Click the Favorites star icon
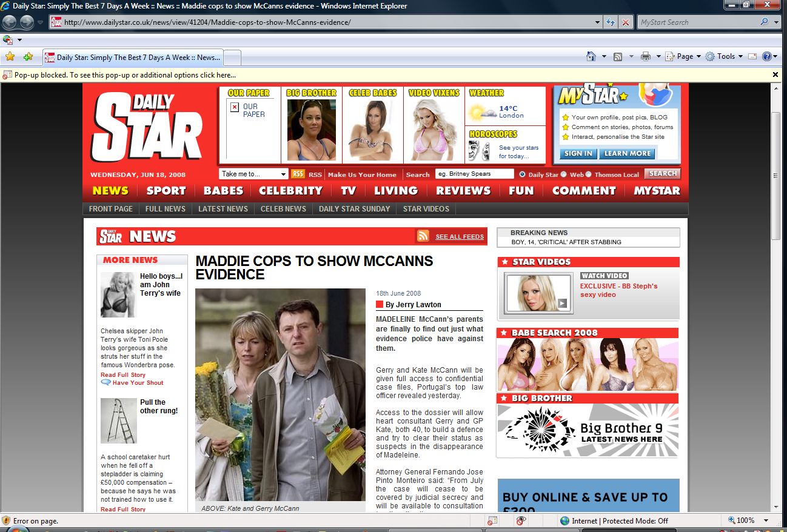The image size is (787, 532). coord(10,56)
